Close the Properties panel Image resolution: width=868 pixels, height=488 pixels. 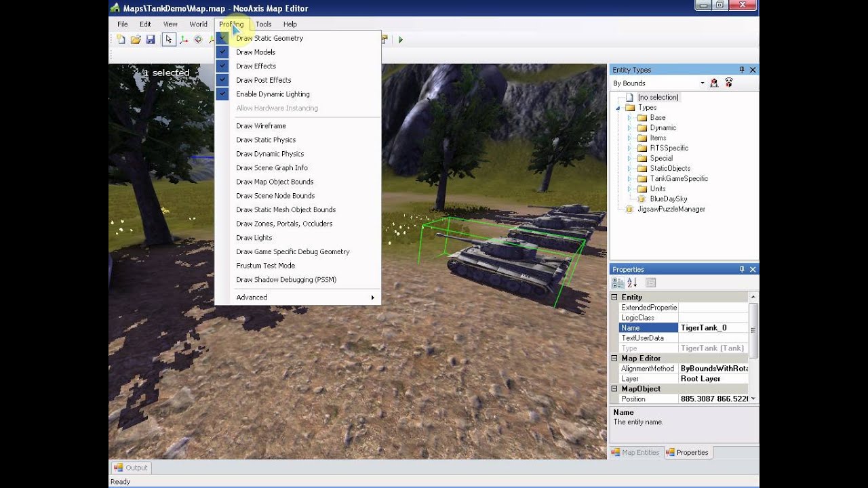coord(753,269)
